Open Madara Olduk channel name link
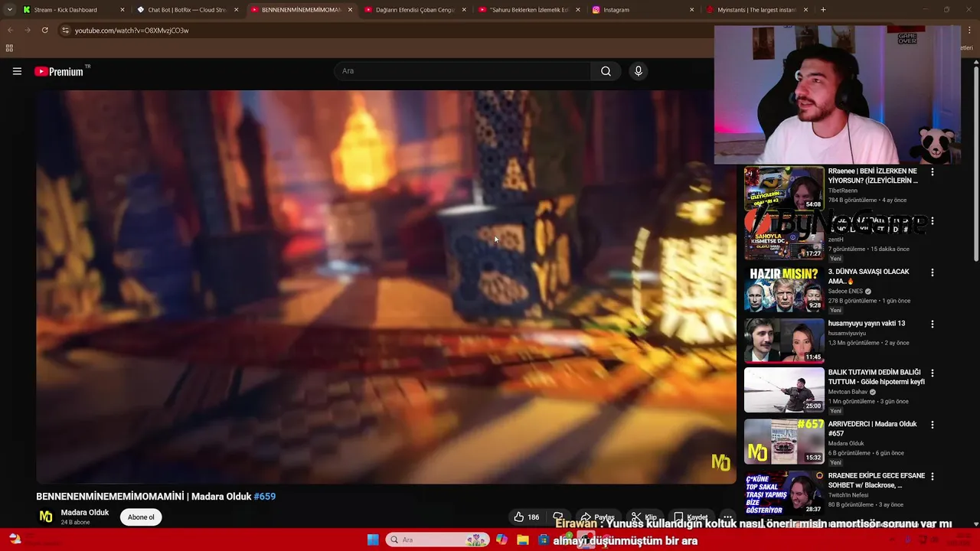 tap(85, 513)
